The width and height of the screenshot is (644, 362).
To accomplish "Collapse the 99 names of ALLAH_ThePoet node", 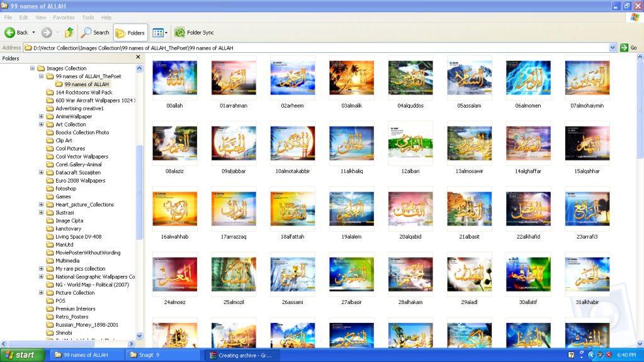I will click(41, 76).
